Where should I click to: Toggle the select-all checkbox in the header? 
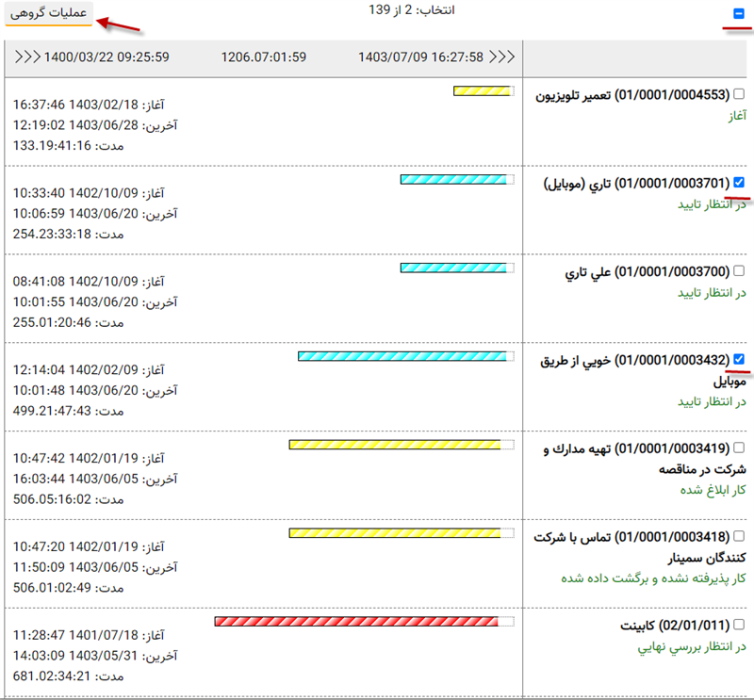[738, 14]
